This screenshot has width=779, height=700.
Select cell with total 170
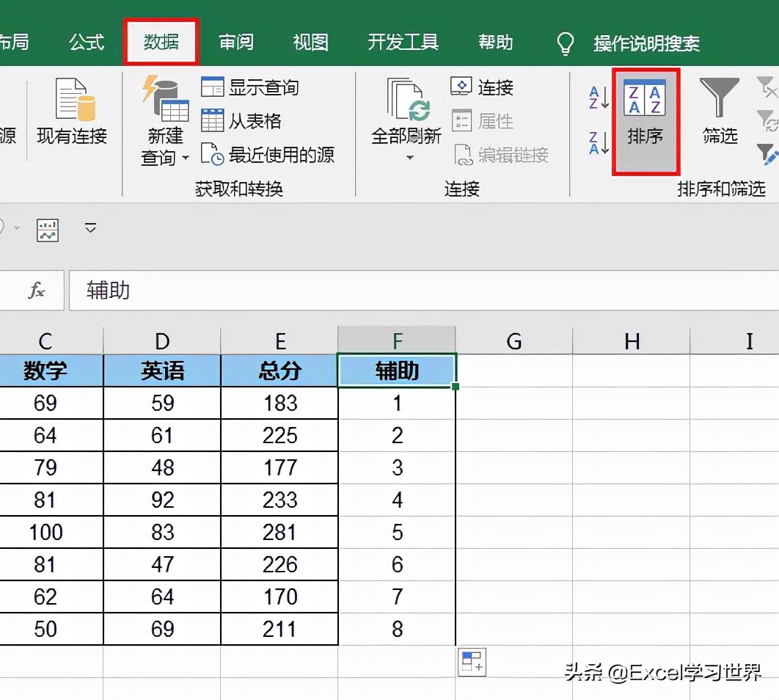tap(279, 597)
